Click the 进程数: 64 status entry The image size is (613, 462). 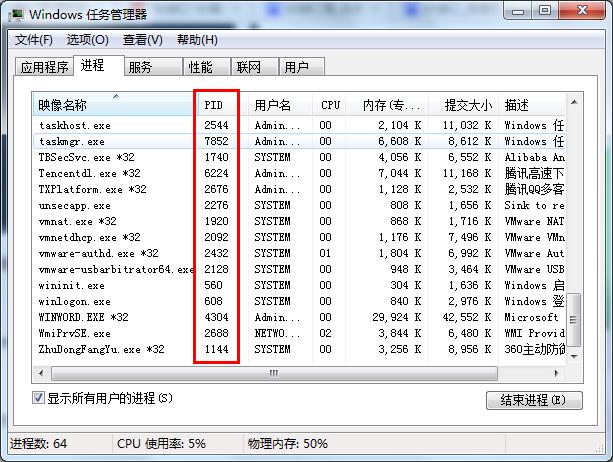38,444
